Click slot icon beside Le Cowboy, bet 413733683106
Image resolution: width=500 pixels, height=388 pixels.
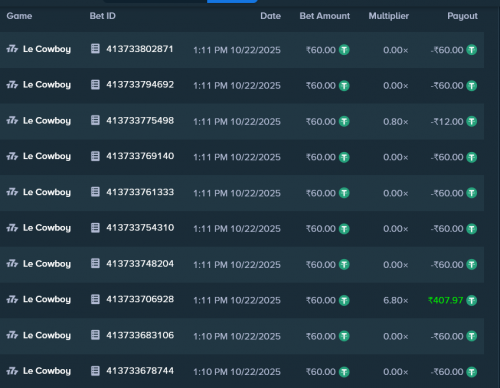click(x=12, y=335)
